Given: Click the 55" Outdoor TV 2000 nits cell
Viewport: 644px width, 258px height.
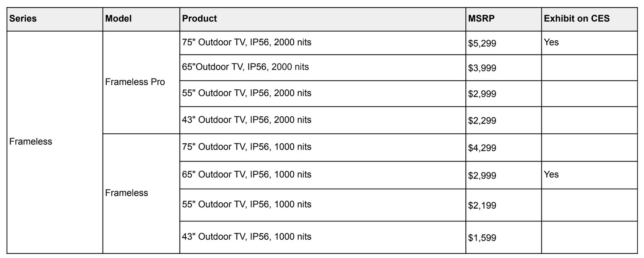Looking at the screenshot, I should 246,93.
